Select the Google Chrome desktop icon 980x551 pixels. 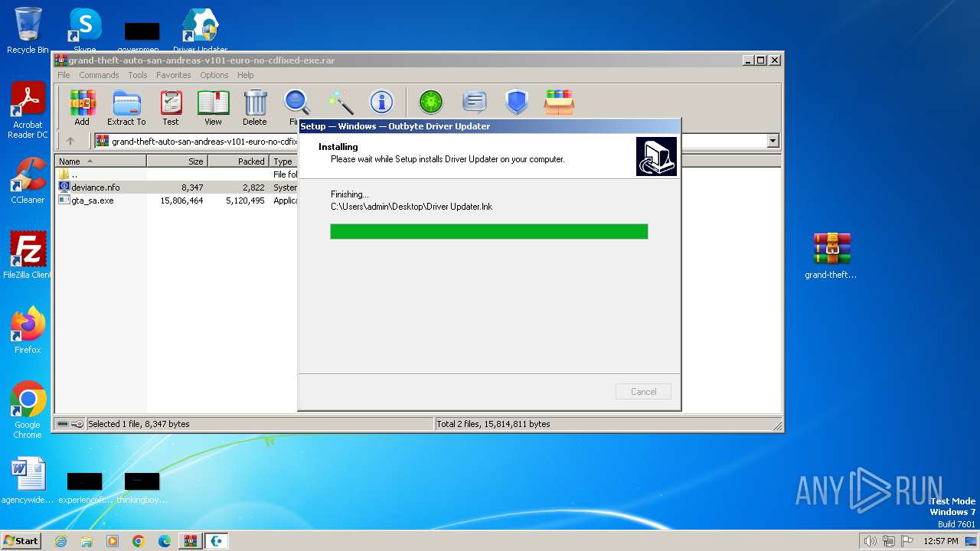tap(28, 410)
